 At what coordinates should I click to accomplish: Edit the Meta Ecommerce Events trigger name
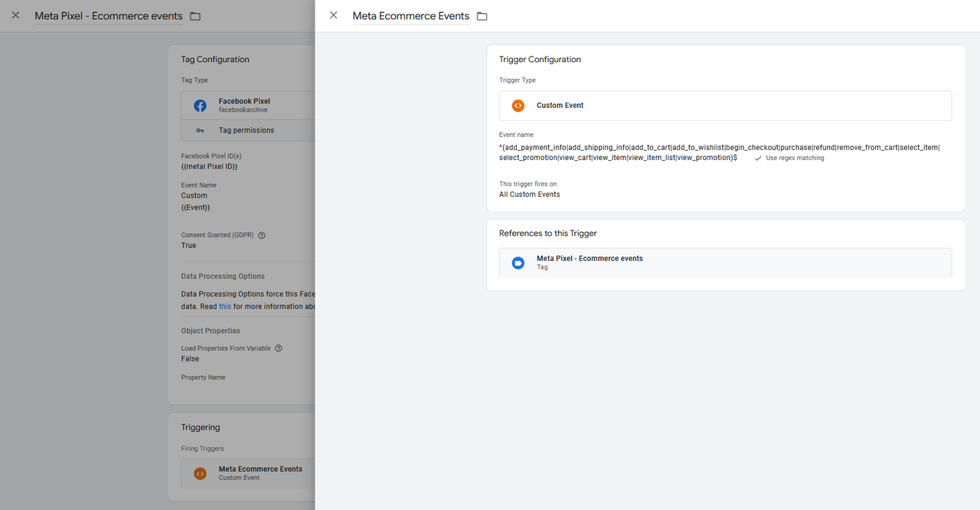pos(411,16)
